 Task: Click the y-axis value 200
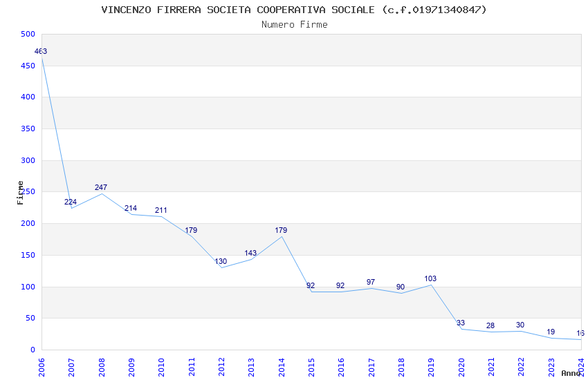(28, 223)
